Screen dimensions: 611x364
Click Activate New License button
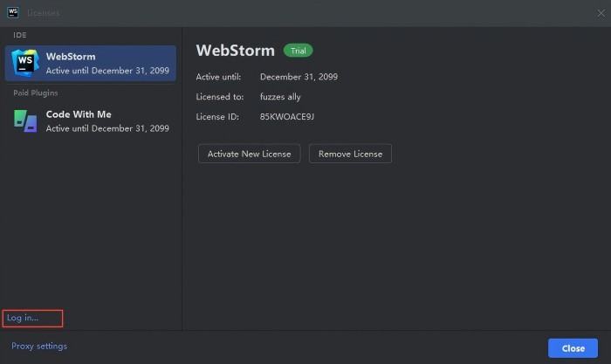pyautogui.click(x=249, y=154)
